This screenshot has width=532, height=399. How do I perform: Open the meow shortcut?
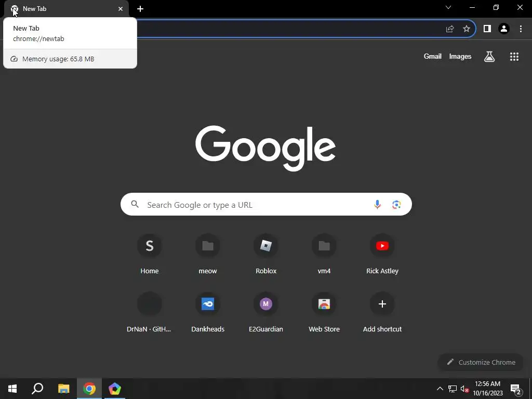[x=208, y=254]
